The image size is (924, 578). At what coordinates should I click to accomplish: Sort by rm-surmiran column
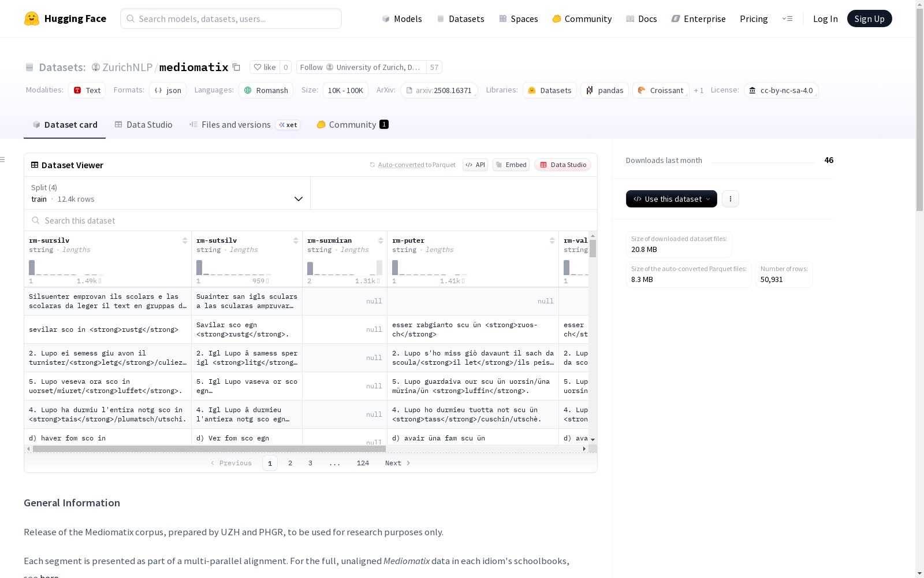tap(381, 240)
